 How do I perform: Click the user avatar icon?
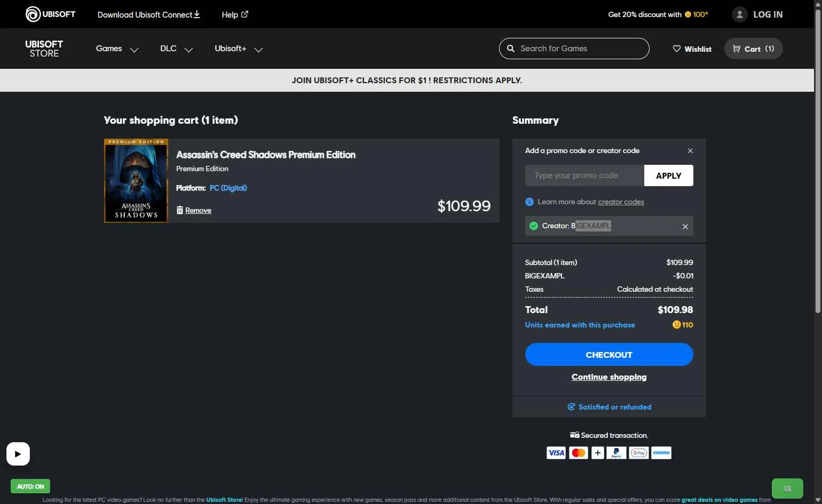pyautogui.click(x=739, y=14)
